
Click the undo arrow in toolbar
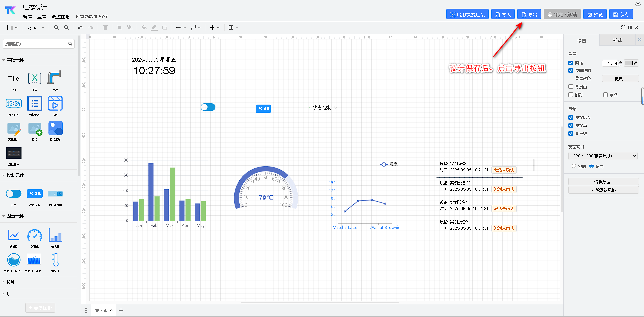(81, 28)
